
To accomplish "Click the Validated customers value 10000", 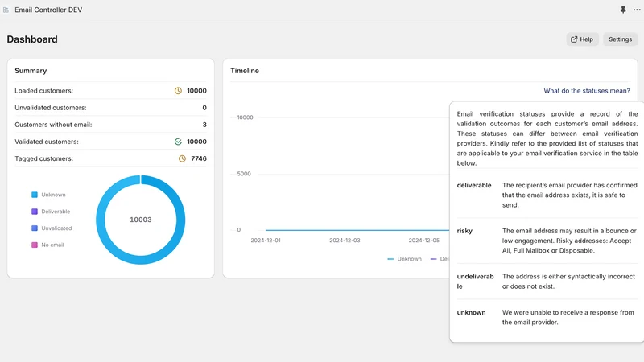I will coord(196,142).
